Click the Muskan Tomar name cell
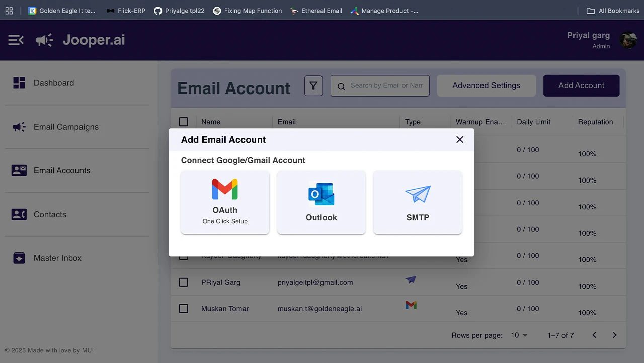This screenshot has width=644, height=363. click(x=225, y=309)
